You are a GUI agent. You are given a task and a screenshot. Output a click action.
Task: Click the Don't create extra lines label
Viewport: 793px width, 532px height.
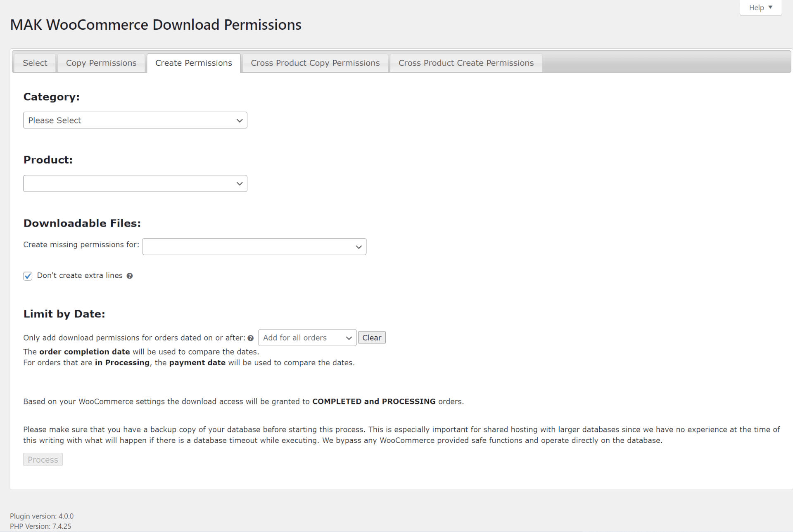coord(80,276)
